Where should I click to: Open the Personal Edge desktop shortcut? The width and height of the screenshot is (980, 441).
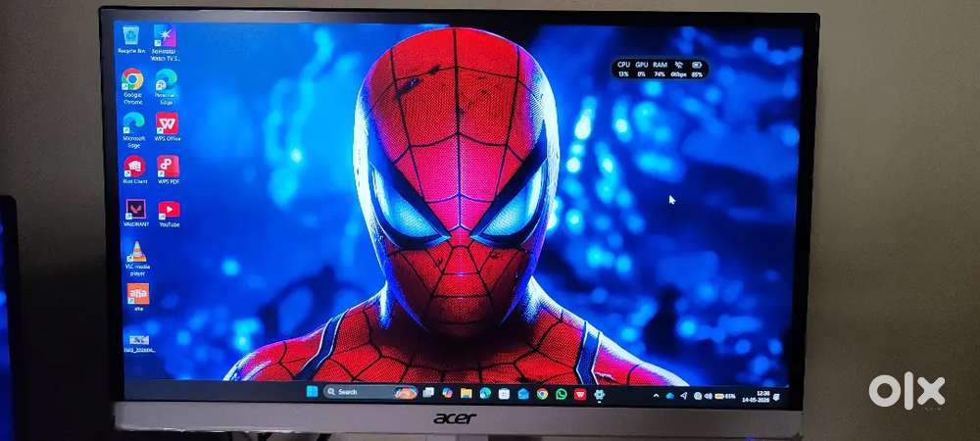click(x=167, y=86)
